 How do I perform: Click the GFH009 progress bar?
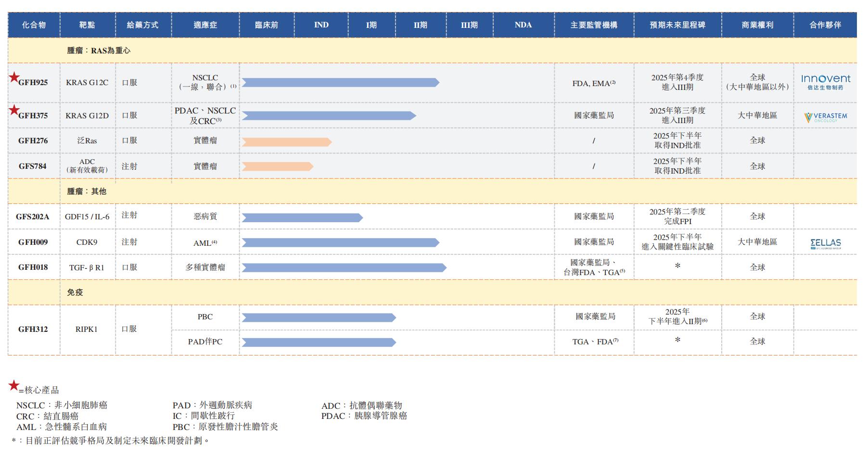pyautogui.click(x=341, y=242)
